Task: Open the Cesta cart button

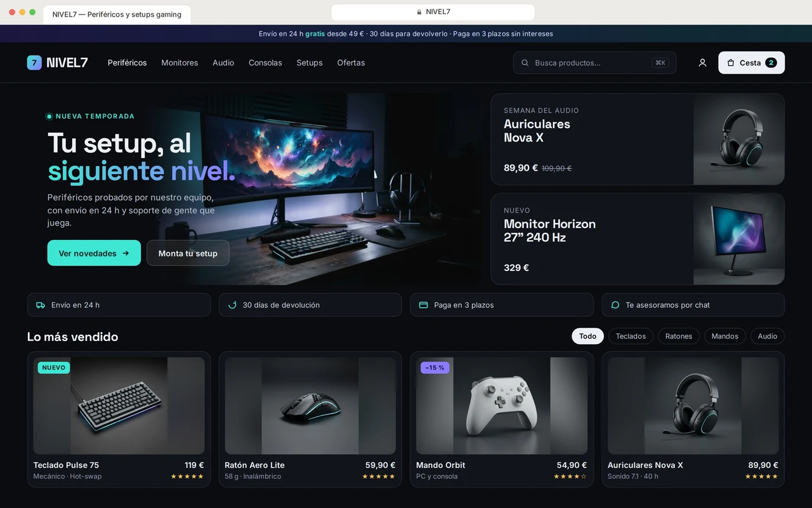Action: [751, 63]
